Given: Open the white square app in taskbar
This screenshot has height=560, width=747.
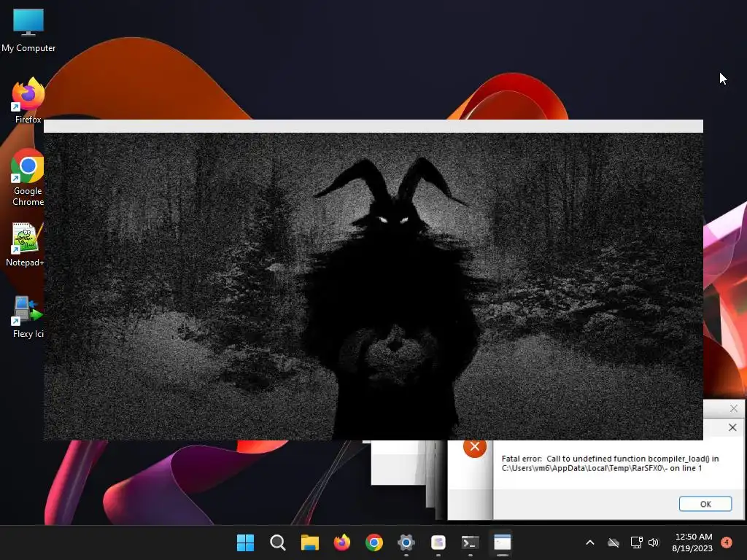Looking at the screenshot, I should click(438, 542).
